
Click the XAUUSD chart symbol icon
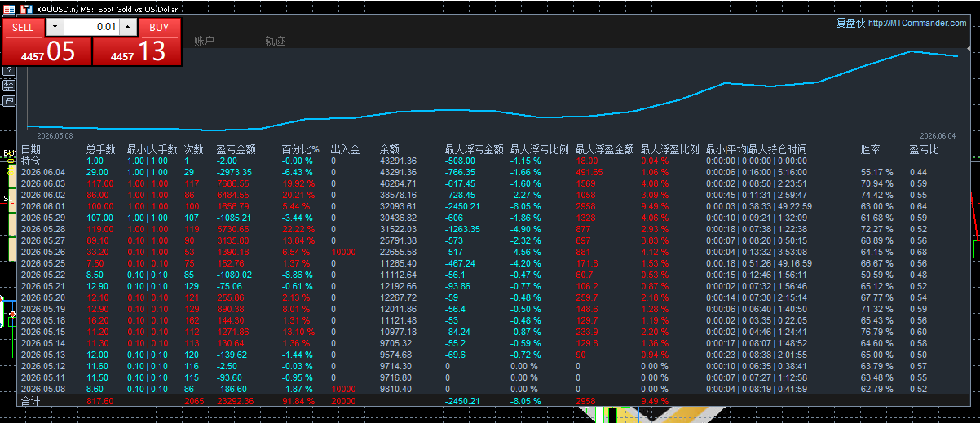(27, 9)
